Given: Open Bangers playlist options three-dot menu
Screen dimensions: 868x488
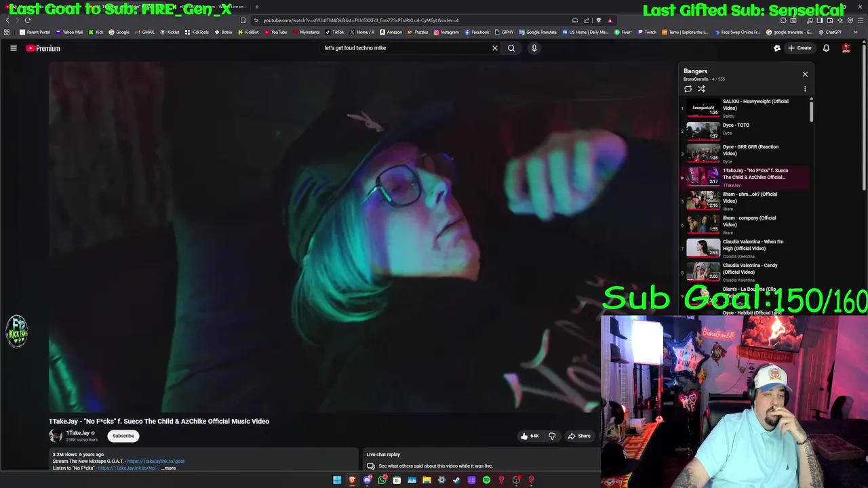Looking at the screenshot, I should (805, 89).
